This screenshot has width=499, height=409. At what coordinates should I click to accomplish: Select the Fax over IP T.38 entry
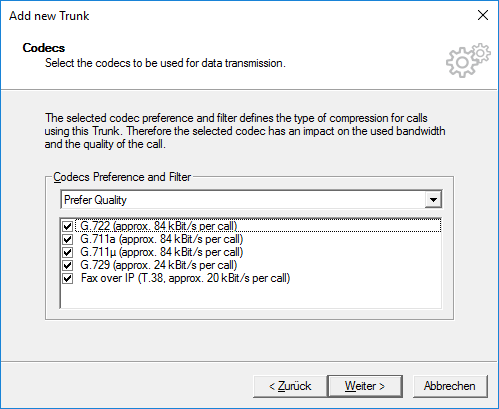tap(185, 278)
